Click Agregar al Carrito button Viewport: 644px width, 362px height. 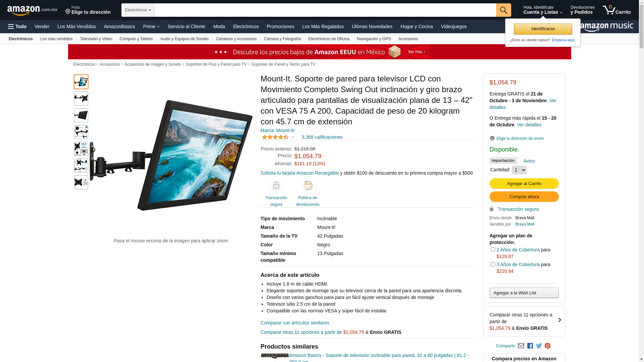(524, 184)
